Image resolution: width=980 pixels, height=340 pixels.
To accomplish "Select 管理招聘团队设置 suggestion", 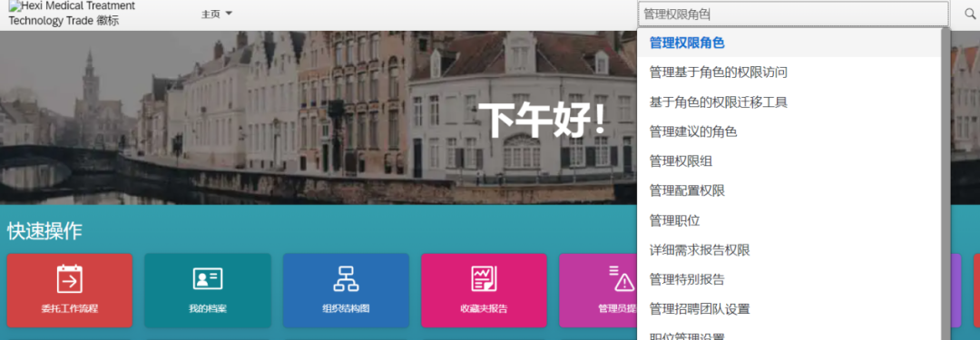I will point(789,309).
